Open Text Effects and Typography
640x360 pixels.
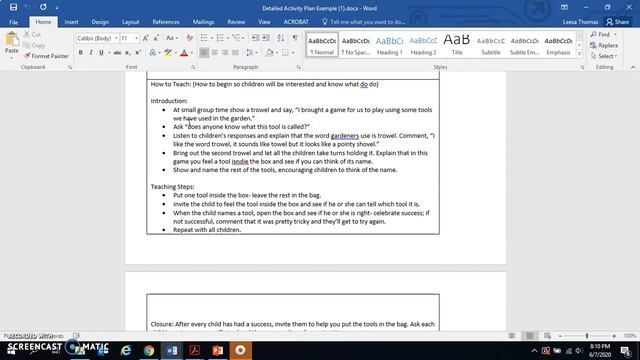point(154,53)
